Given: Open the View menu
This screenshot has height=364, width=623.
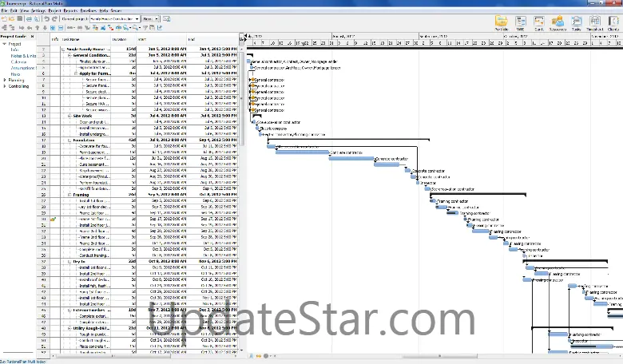Looking at the screenshot, I should point(24,10).
